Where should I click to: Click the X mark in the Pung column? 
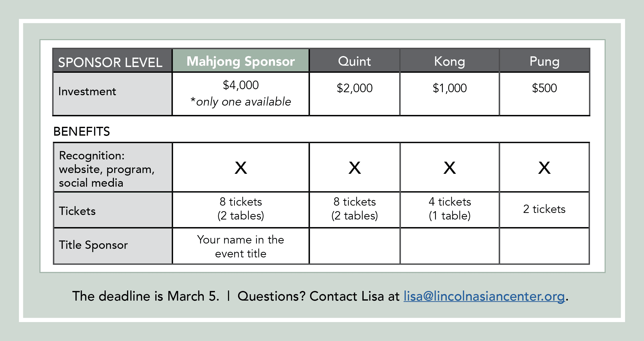tap(544, 168)
